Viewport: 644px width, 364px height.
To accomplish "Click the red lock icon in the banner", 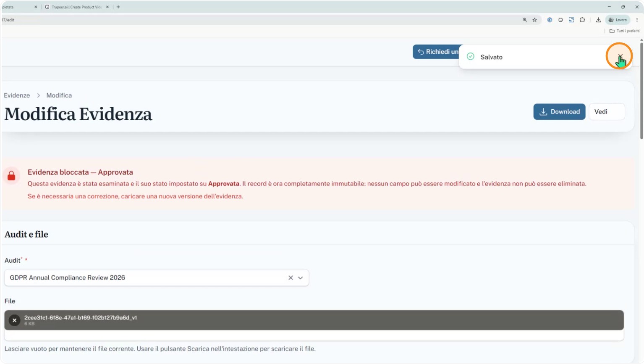I will (11, 176).
